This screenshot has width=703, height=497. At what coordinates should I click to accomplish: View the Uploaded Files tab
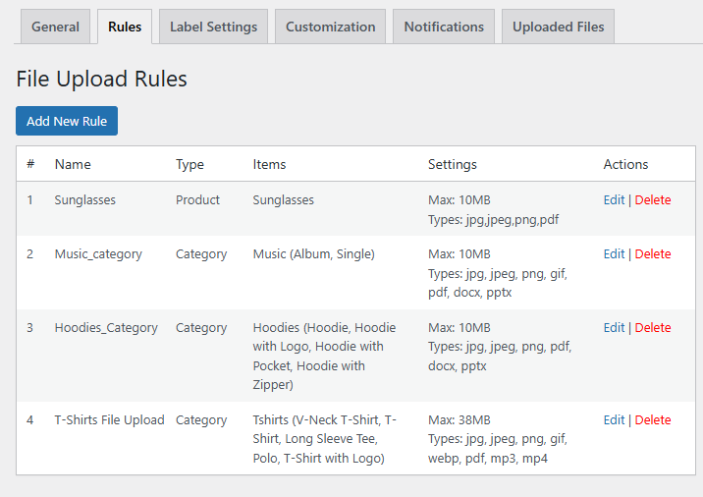pos(558,27)
